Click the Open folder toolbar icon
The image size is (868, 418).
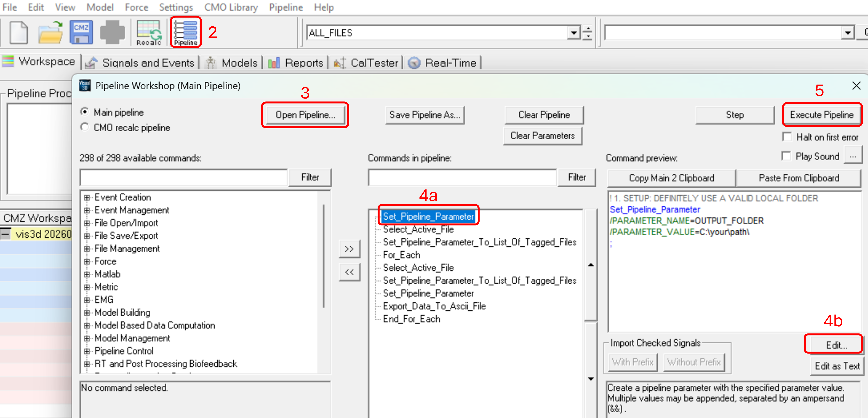pyautogui.click(x=50, y=33)
